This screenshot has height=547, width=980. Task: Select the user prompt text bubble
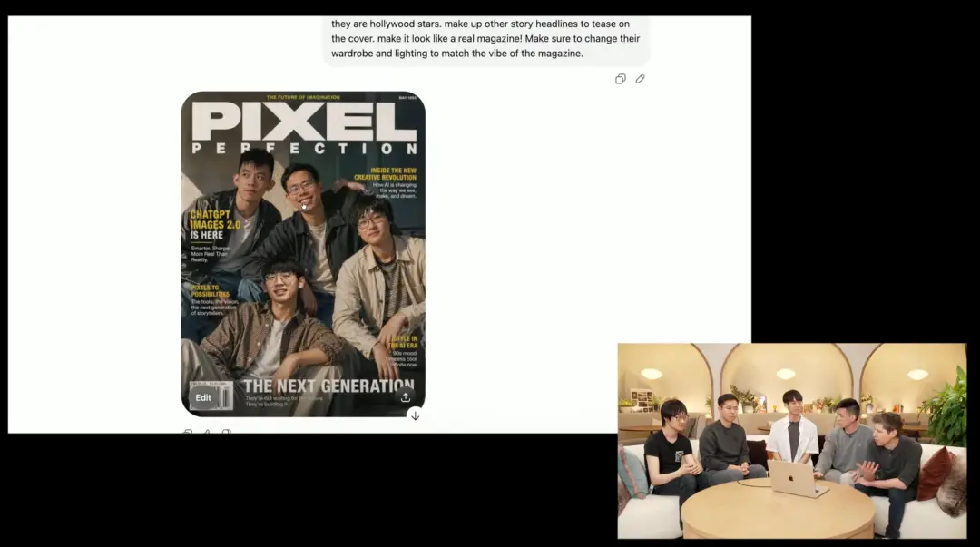coord(486,39)
